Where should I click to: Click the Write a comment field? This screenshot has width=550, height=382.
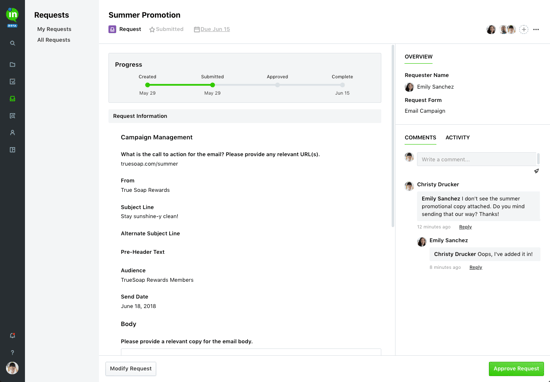pyautogui.click(x=476, y=159)
